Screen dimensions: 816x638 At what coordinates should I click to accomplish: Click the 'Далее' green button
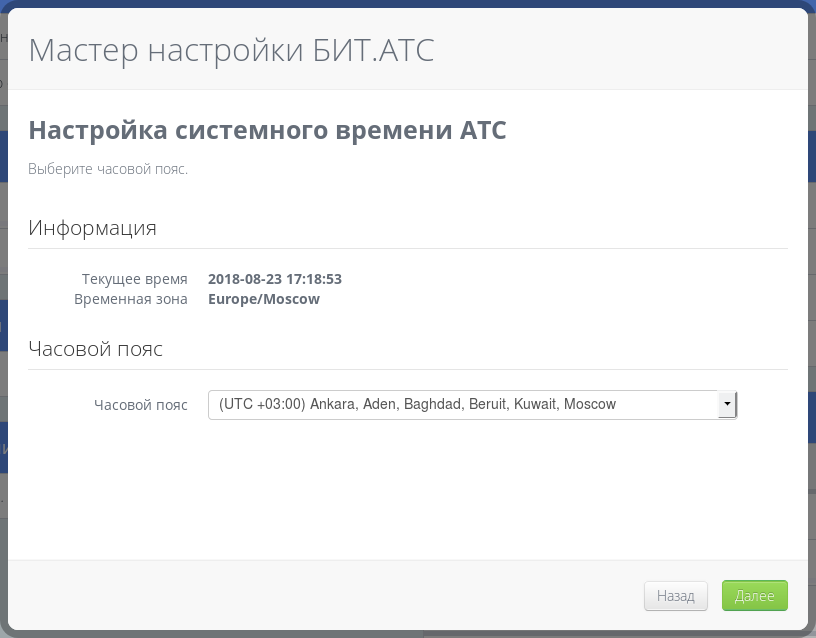point(754,596)
